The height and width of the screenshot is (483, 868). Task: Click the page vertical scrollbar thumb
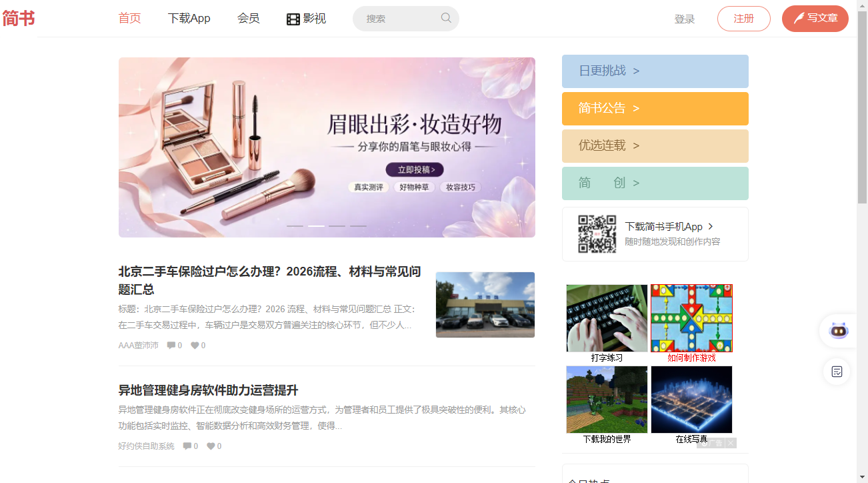point(862,107)
